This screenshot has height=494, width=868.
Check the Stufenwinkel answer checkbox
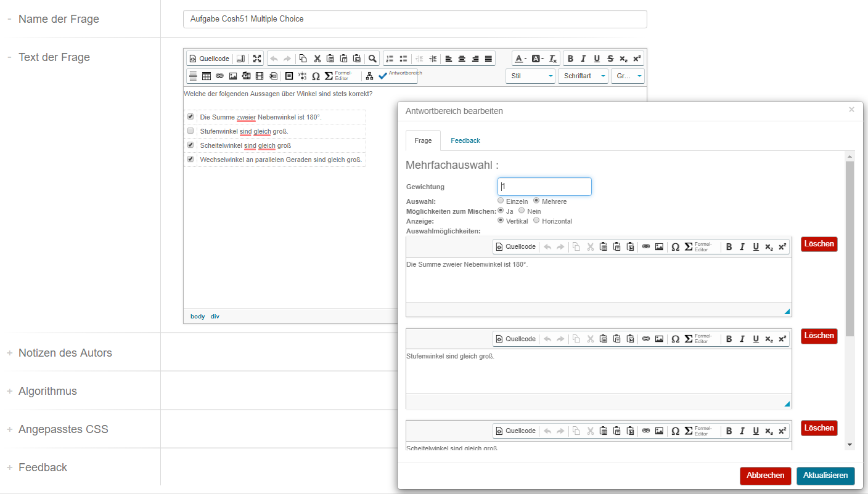[x=190, y=131]
